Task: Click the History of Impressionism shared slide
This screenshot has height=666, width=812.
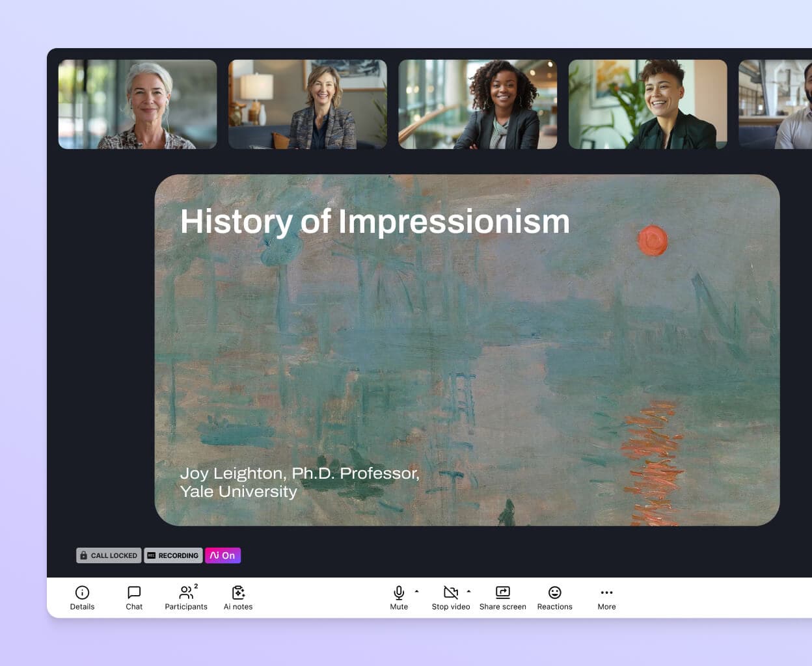Action: pos(467,350)
